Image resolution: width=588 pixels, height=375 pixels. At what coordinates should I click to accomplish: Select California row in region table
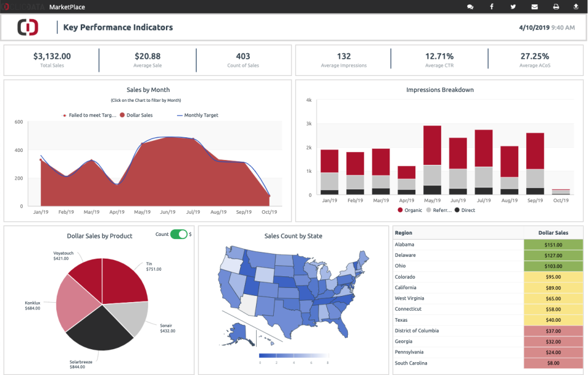coord(488,287)
